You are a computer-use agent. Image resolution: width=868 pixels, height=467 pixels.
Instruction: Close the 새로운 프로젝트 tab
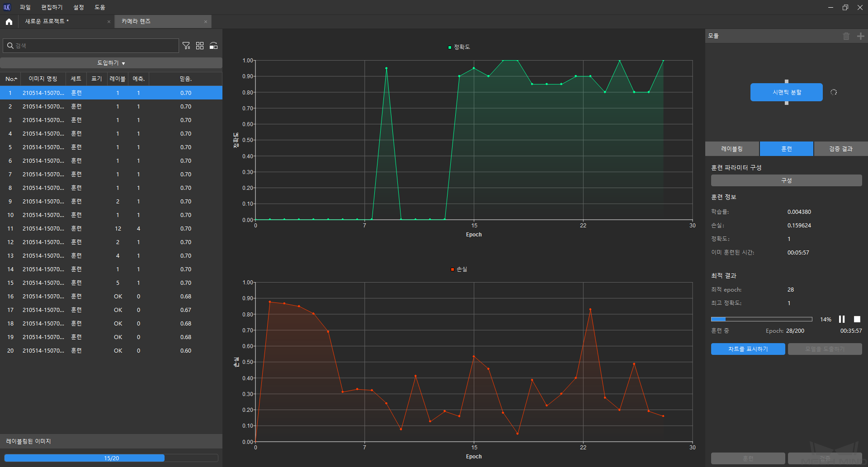point(109,22)
